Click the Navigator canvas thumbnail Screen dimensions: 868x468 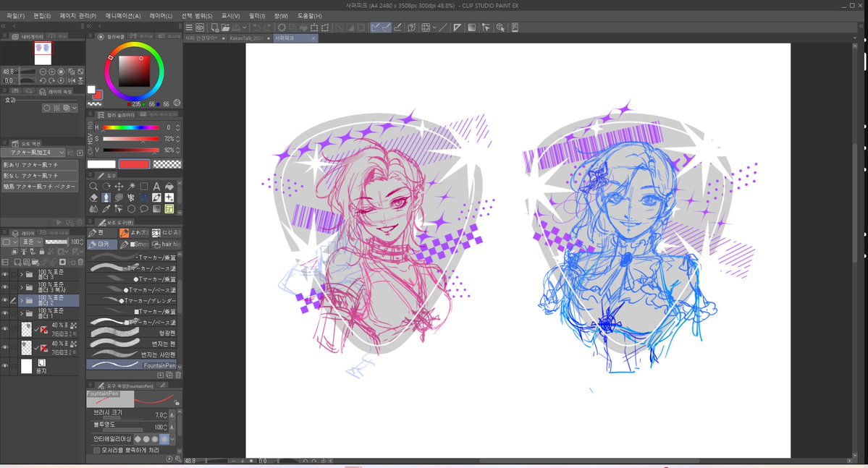(43, 53)
